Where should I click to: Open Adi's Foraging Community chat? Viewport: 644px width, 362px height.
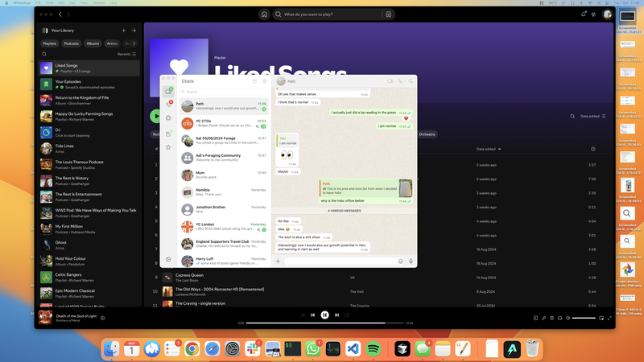[225, 158]
